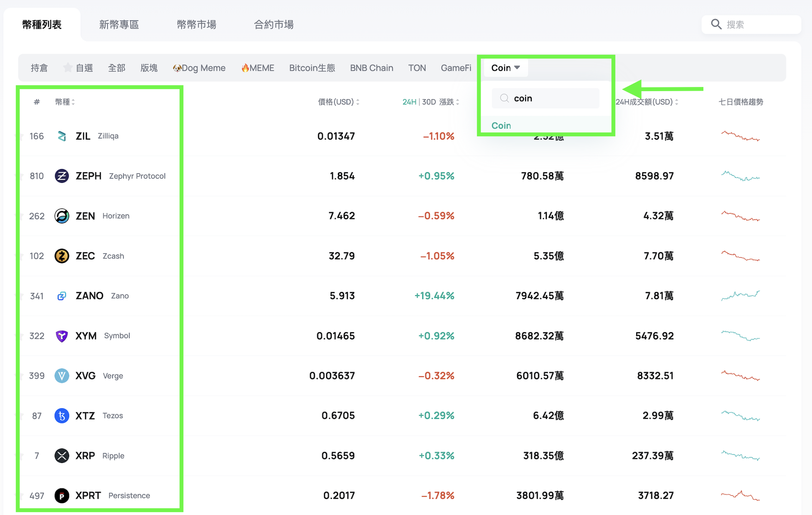Screen dimensions: 812x515
Task: Switch to 幣幣市場 tab
Action: click(196, 25)
